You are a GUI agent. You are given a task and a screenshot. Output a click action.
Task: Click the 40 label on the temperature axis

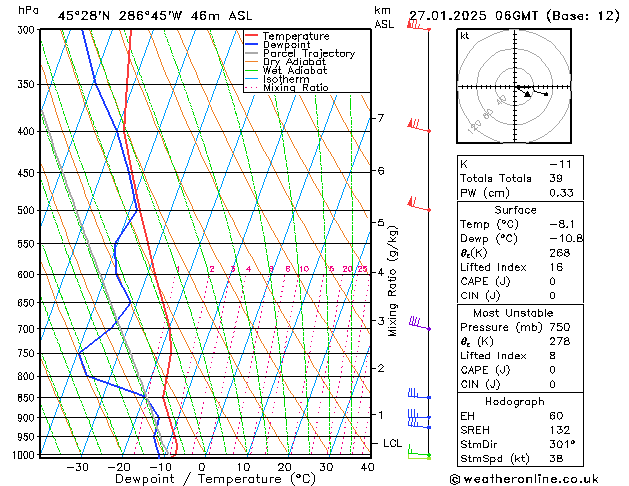(367, 467)
